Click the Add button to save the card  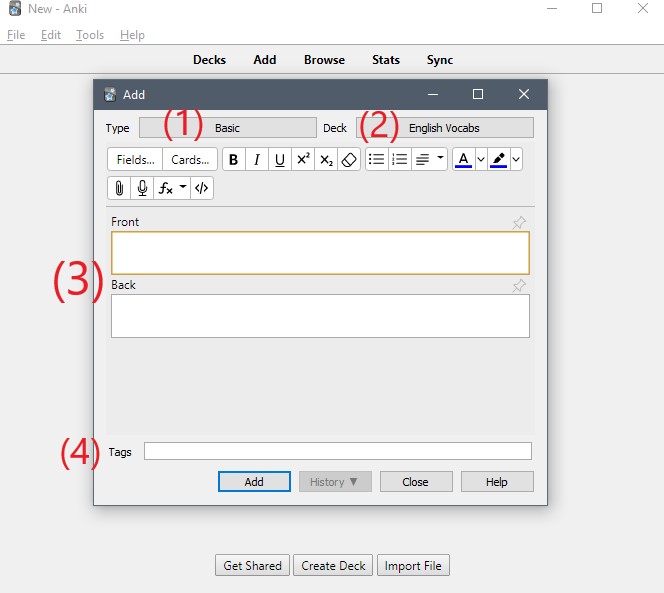(254, 482)
